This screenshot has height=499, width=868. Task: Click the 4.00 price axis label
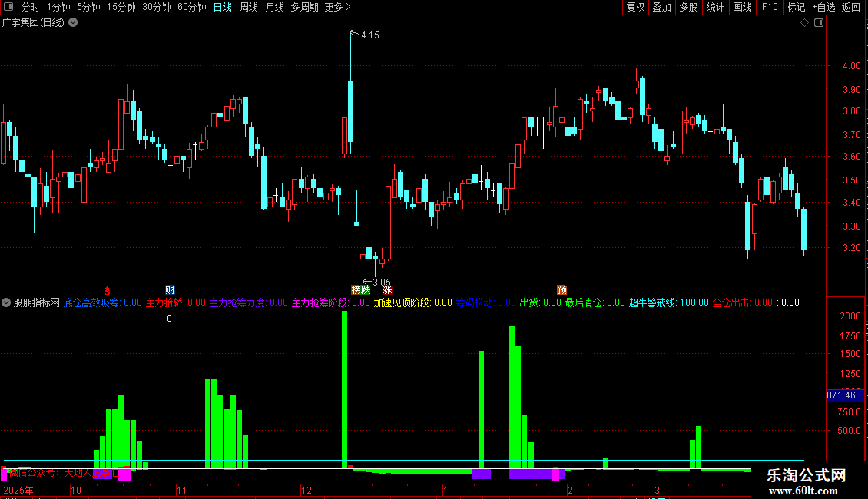coord(851,66)
